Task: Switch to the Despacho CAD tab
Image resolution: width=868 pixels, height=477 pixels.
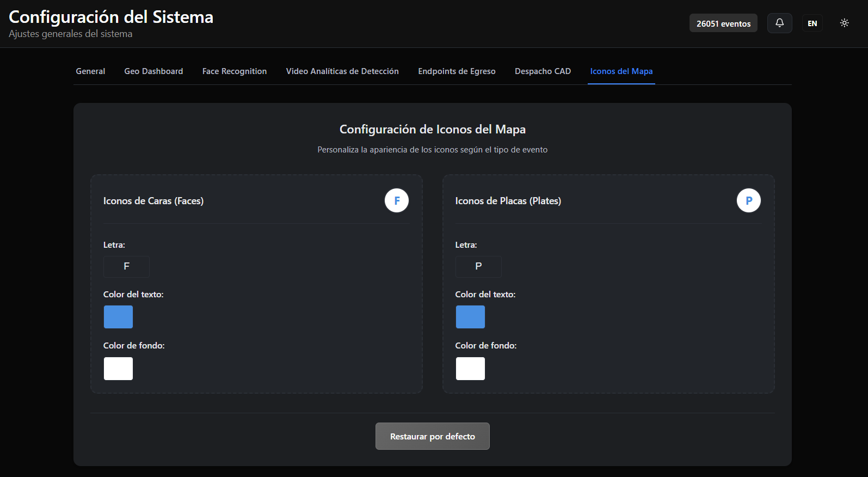Action: pyautogui.click(x=543, y=71)
